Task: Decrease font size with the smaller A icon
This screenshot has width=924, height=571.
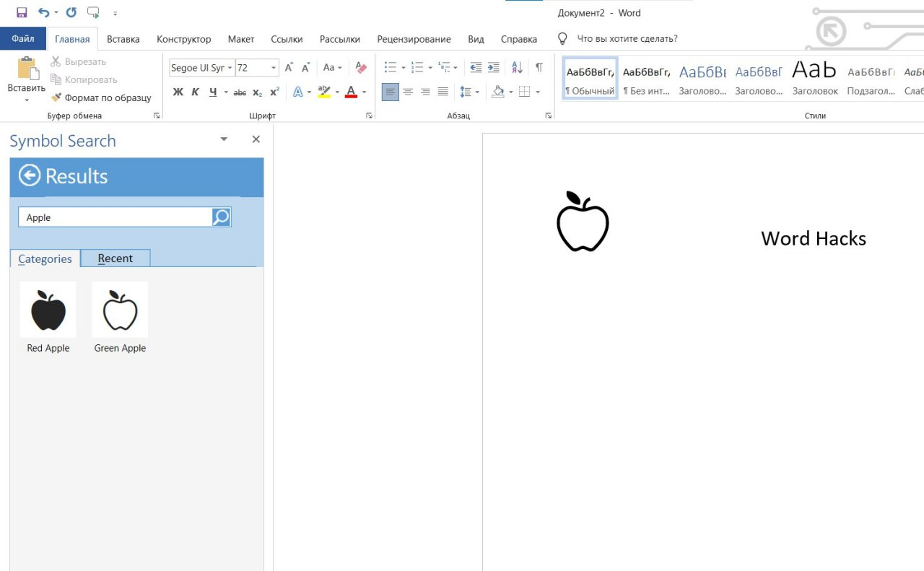Action: 306,68
